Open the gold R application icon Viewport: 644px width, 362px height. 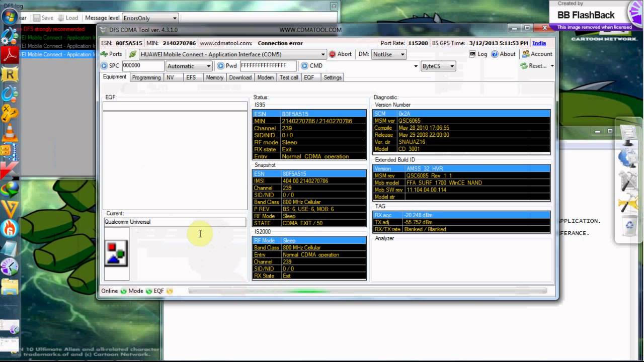[10, 75]
